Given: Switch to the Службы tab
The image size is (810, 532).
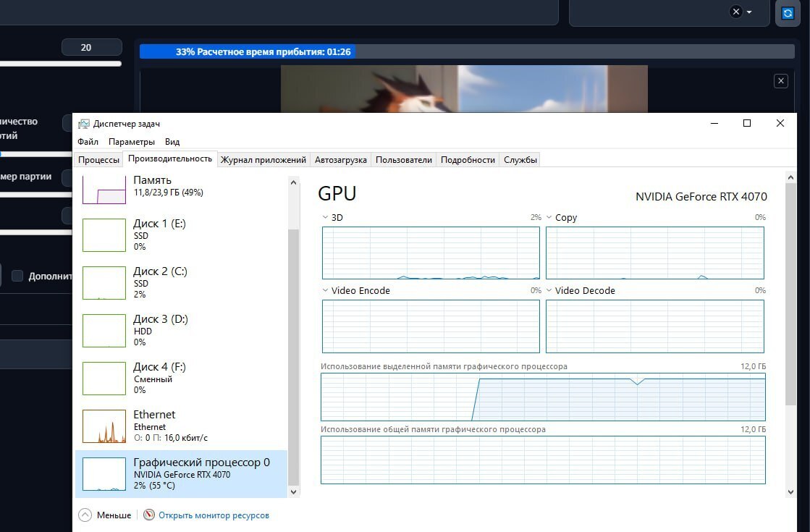Looking at the screenshot, I should coord(520,159).
